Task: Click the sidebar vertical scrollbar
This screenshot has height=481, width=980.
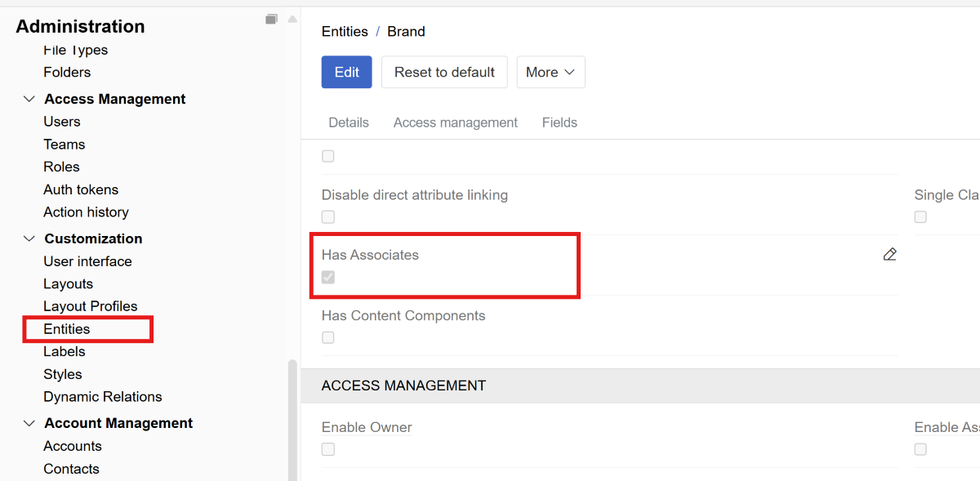Action: [292, 416]
